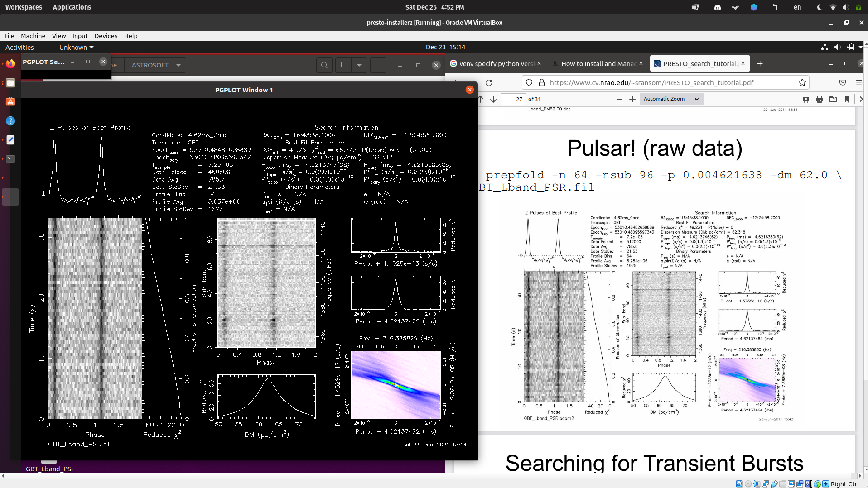Click the PDF page number field
Viewport: 868px width, 488px height.
(513, 99)
